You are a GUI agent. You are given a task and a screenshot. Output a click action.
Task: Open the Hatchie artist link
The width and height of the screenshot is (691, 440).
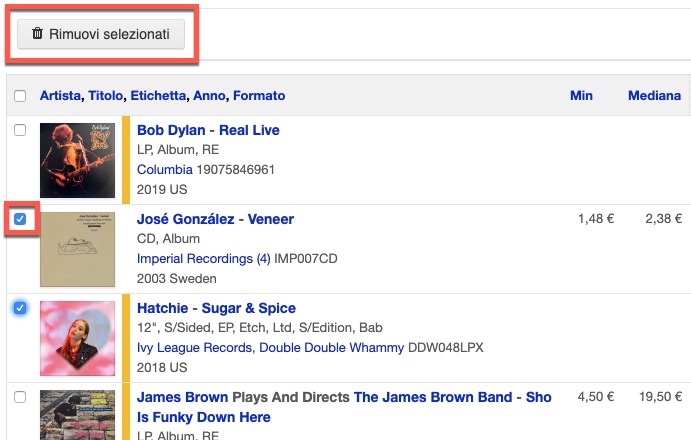click(x=163, y=308)
